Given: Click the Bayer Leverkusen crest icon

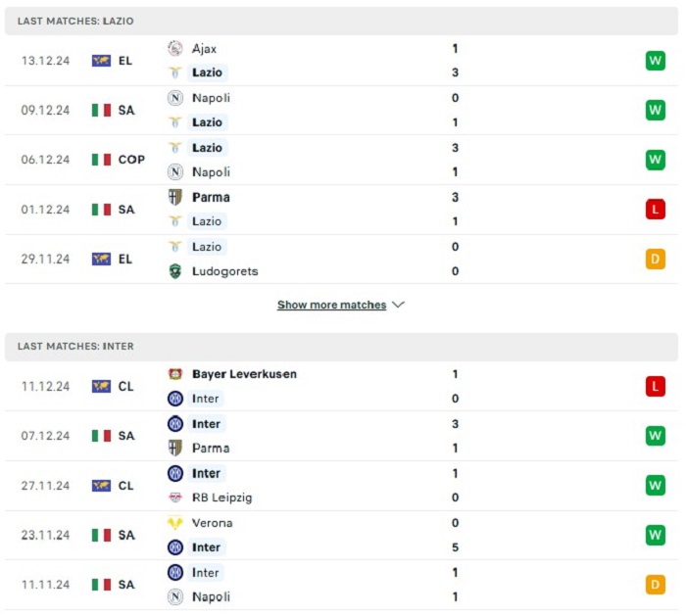Looking at the screenshot, I should [175, 374].
